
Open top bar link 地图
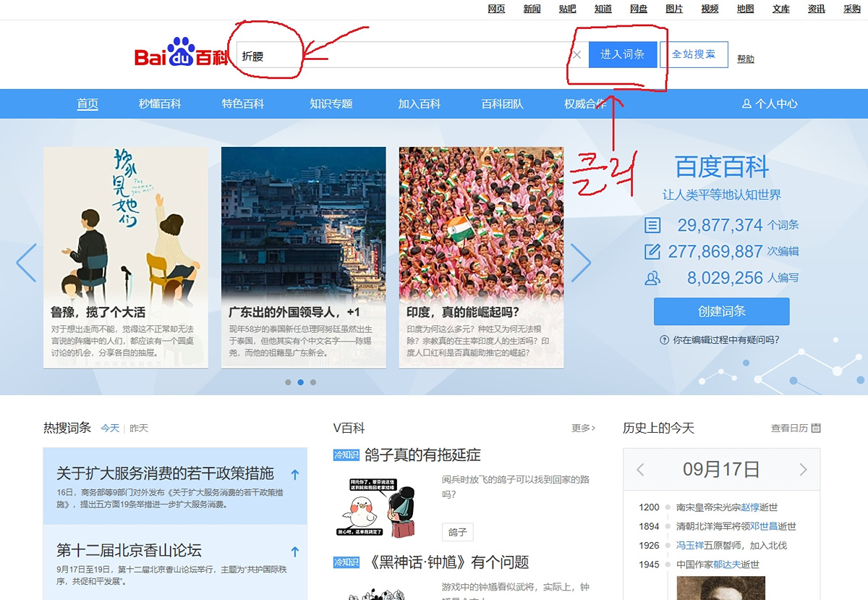pyautogui.click(x=746, y=9)
